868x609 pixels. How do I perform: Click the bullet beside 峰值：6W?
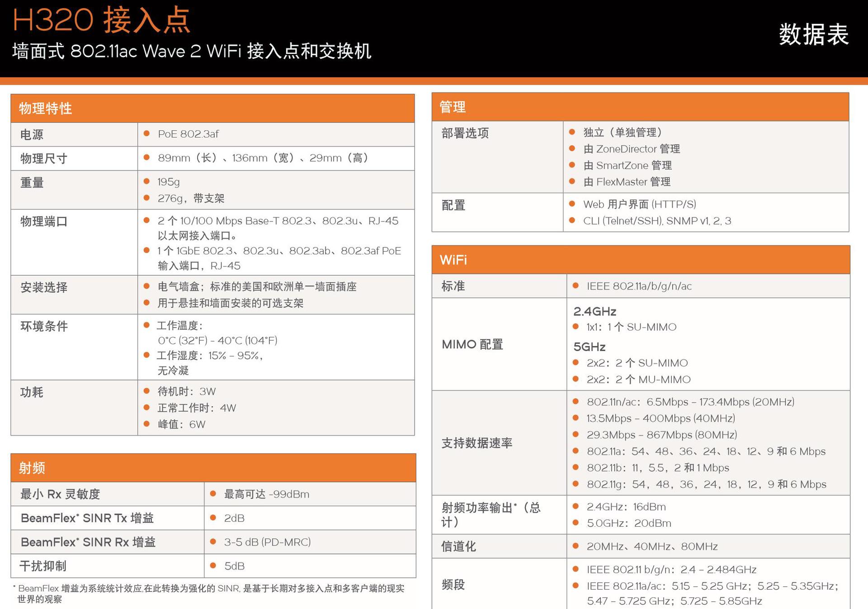coord(146,424)
